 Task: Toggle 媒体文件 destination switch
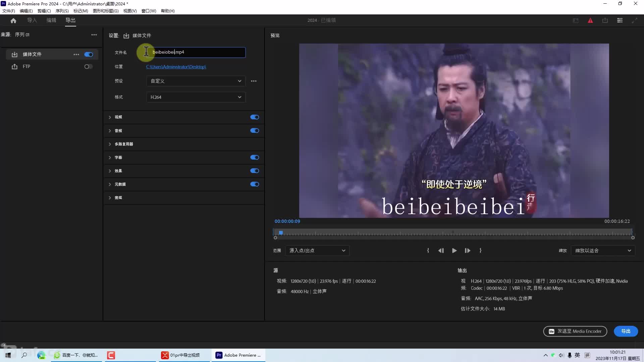tap(89, 55)
